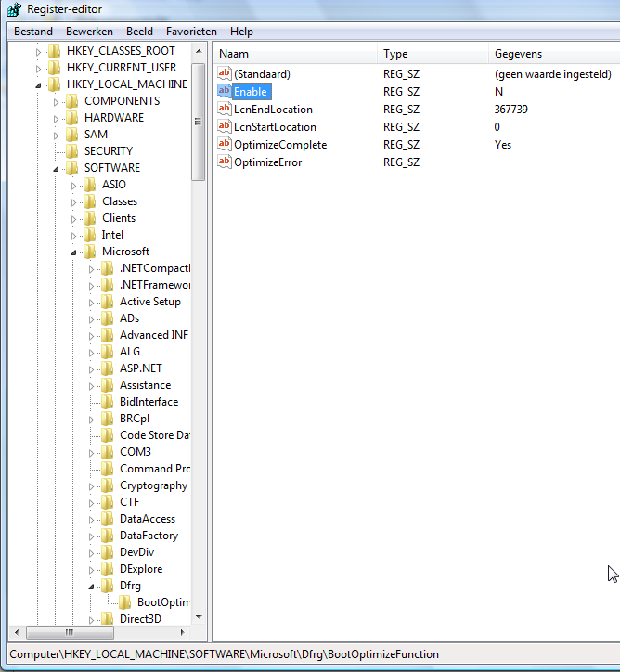Click the tree horizontal scroll left arrow

(17, 632)
